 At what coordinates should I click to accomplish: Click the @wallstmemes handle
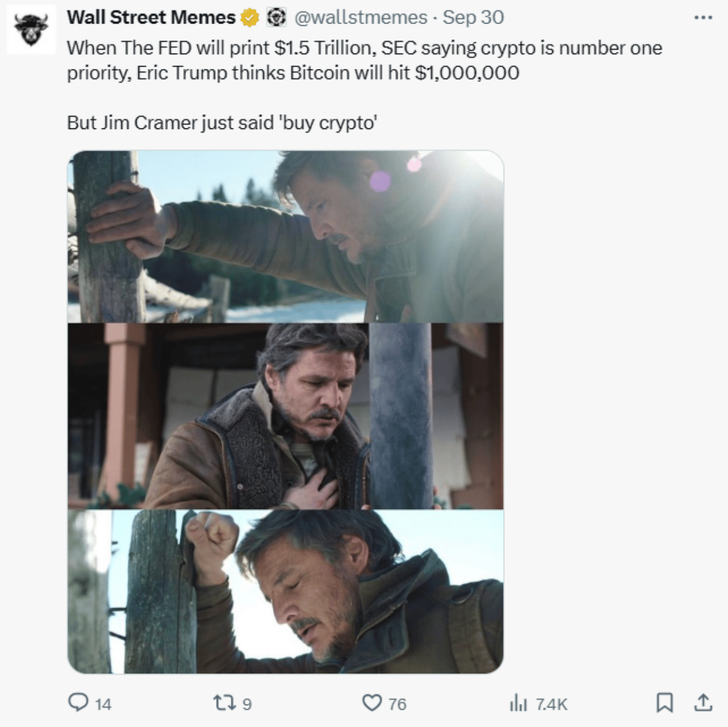(x=360, y=18)
